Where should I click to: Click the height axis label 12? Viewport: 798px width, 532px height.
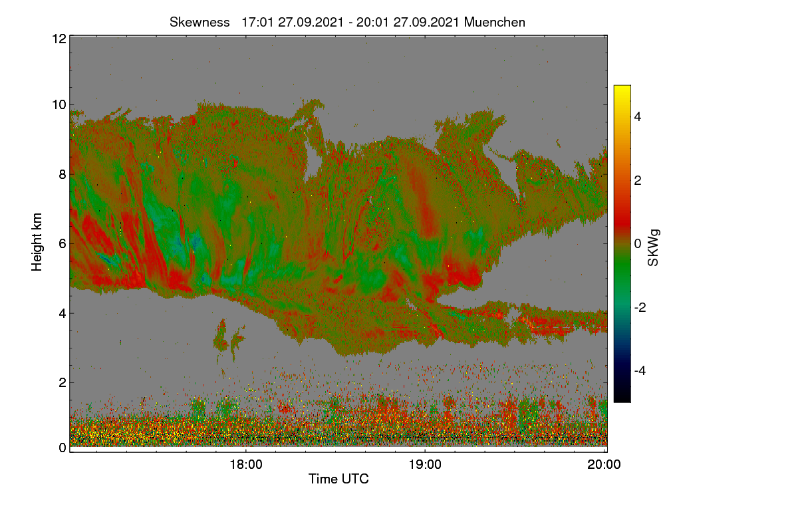[58, 39]
